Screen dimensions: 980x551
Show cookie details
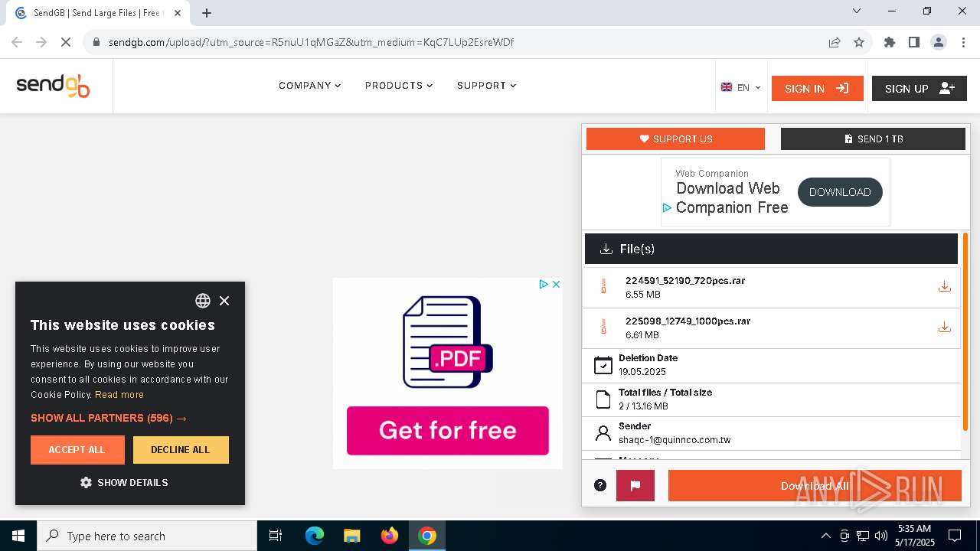pos(124,483)
